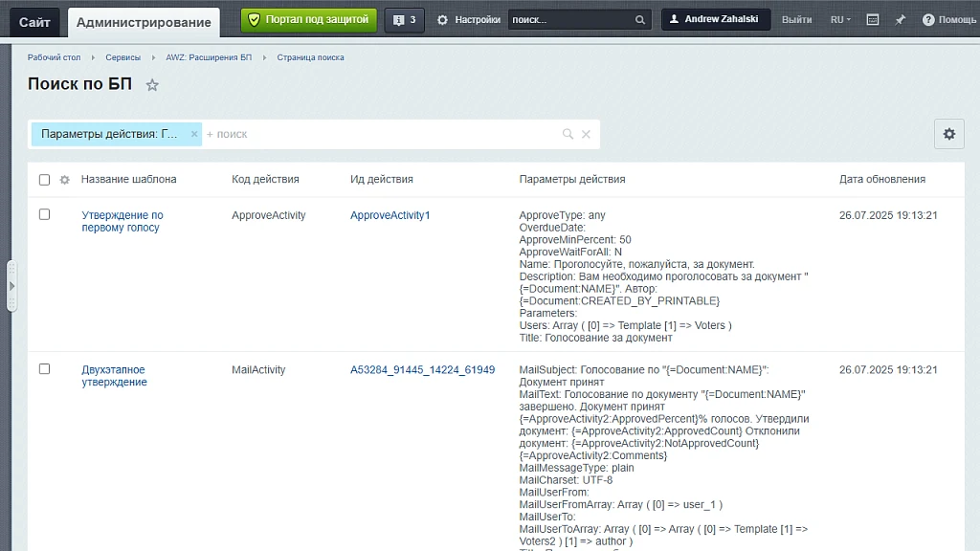Expand breadcrumb arrow after Сервисы
The image size is (980, 551).
pyautogui.click(x=153, y=57)
